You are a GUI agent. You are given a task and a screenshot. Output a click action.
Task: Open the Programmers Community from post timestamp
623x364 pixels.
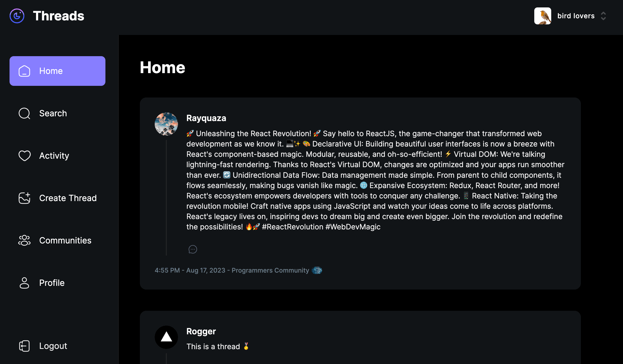pos(270,270)
